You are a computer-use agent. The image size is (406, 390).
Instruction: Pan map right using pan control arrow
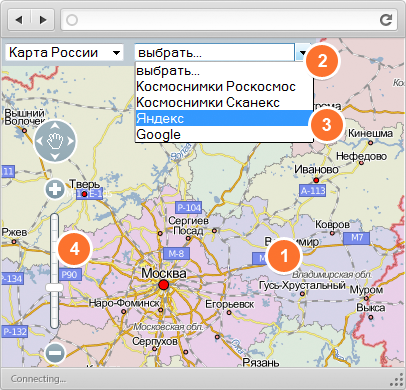(x=71, y=141)
